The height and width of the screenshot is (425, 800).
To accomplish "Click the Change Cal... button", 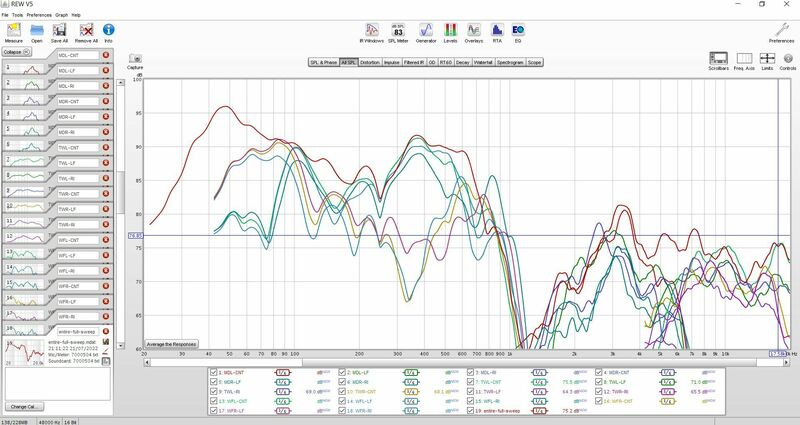I will (24, 407).
